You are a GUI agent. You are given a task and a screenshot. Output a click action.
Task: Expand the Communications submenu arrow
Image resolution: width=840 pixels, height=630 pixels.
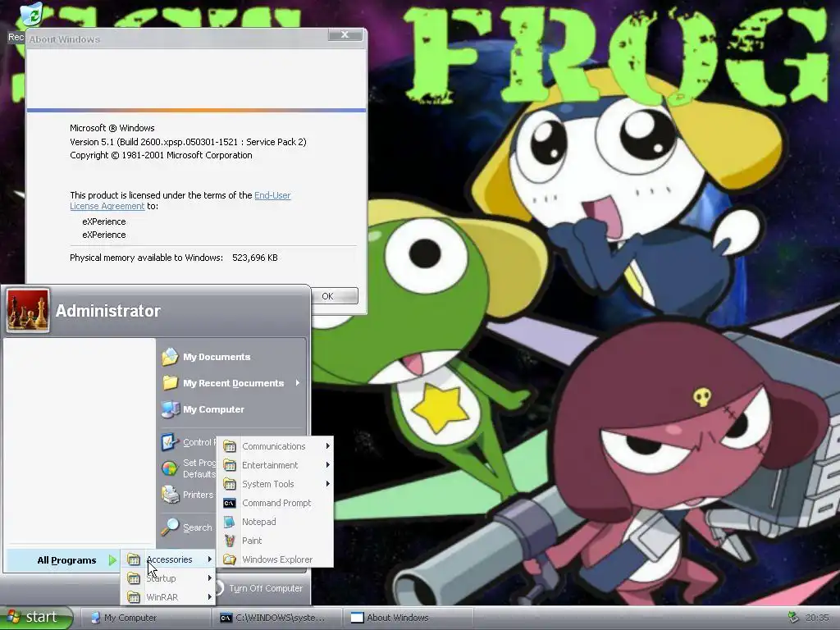click(327, 445)
